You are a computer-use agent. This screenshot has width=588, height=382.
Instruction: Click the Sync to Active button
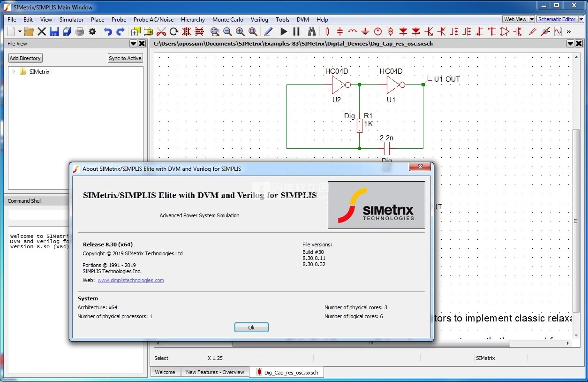click(125, 58)
